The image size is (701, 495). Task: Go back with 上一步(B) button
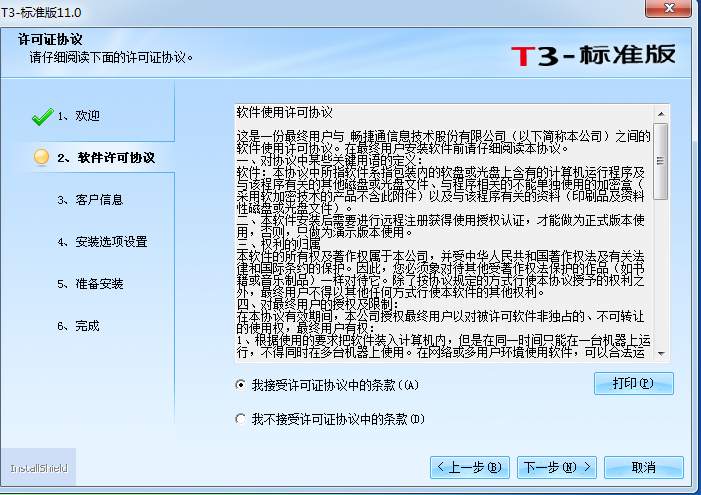pyautogui.click(x=469, y=467)
